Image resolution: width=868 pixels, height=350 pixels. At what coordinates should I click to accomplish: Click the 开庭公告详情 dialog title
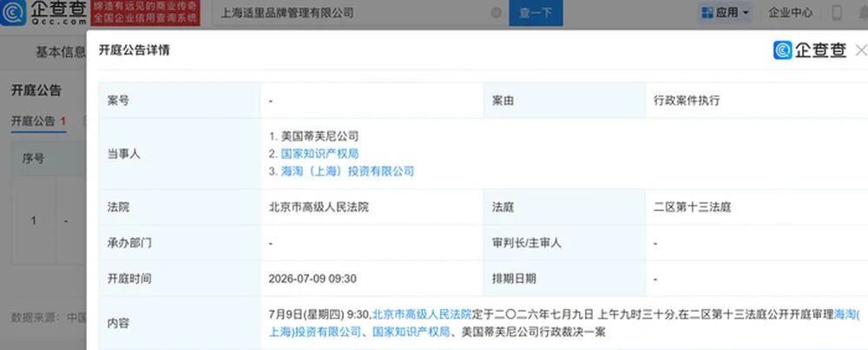pyautogui.click(x=134, y=50)
